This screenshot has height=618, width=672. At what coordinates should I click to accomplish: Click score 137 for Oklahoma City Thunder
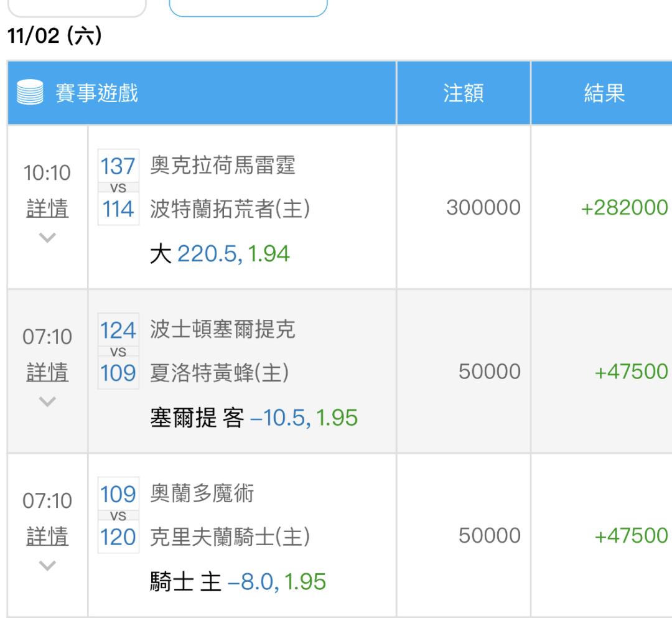(118, 166)
